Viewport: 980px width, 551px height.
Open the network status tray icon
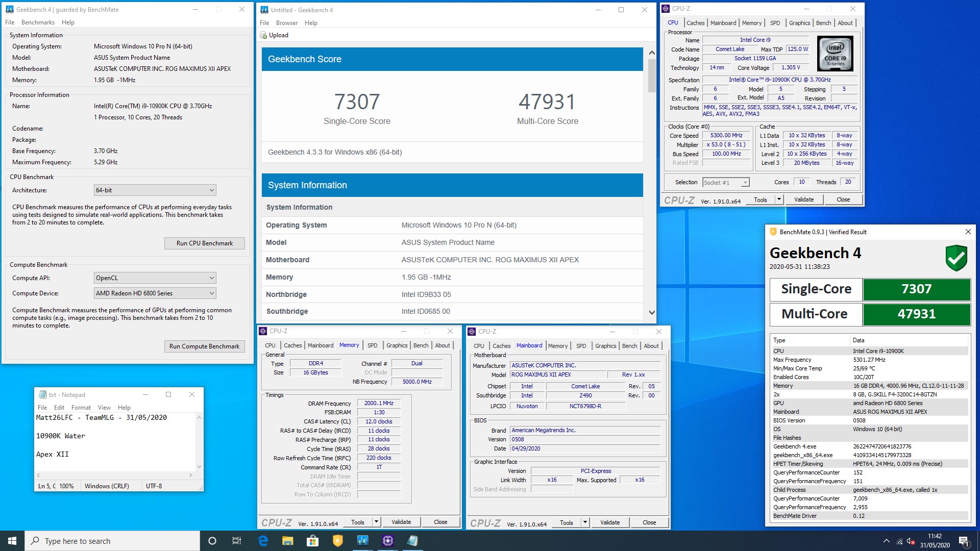899,541
